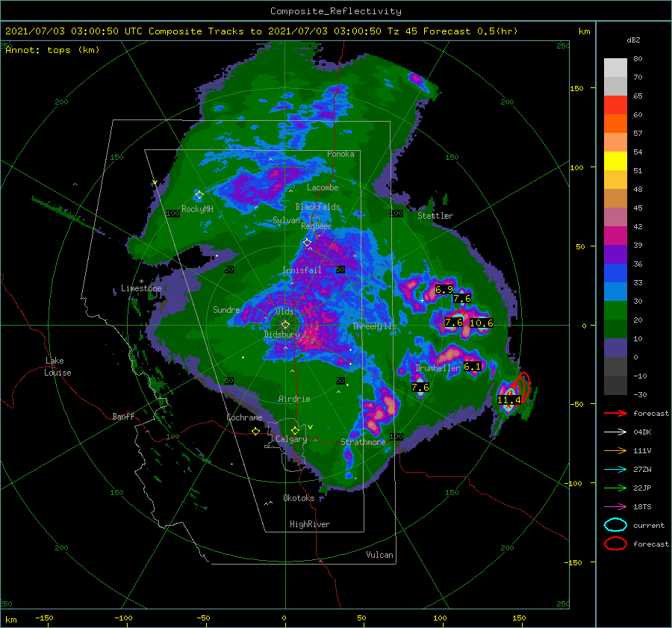Click the 65 value on dBZ scale
This screenshot has width=672, height=628.
tap(638, 96)
